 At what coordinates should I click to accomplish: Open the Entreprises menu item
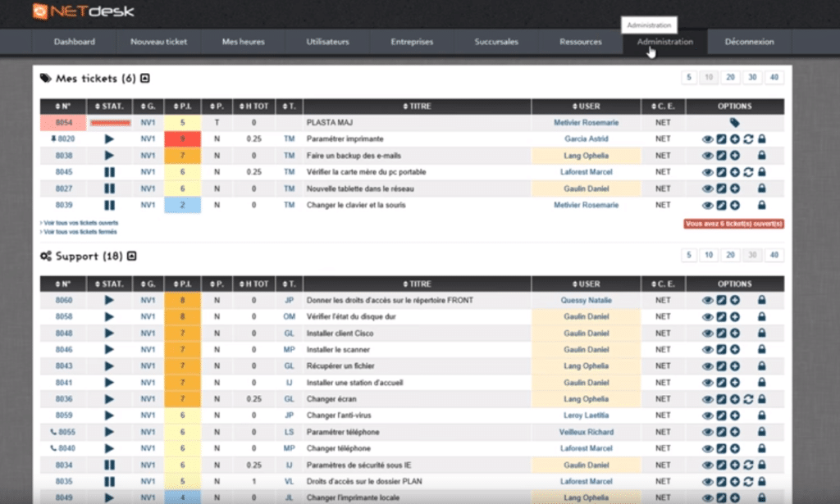click(411, 41)
